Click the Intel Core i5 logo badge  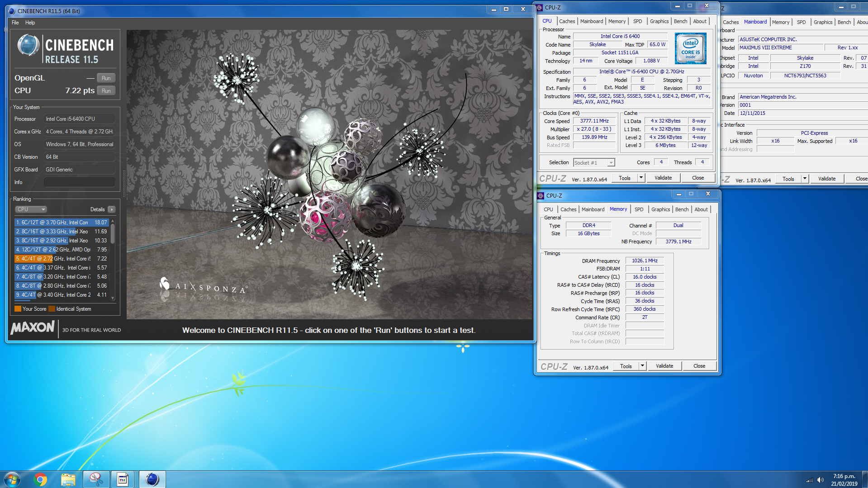click(x=690, y=48)
